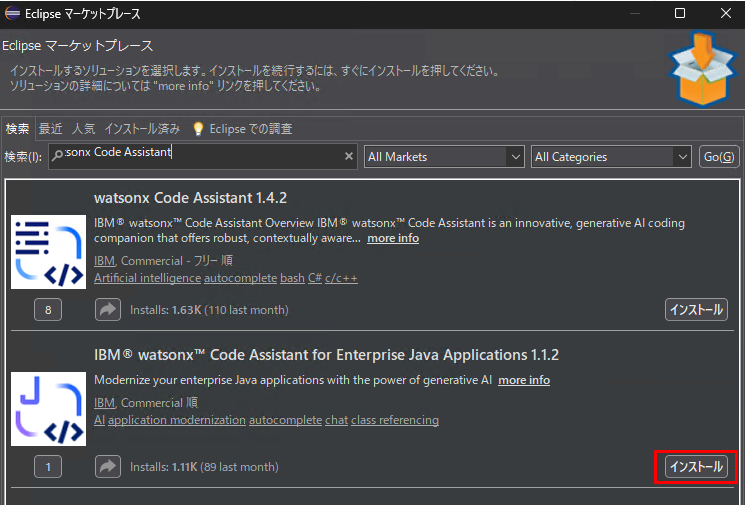Switch to the 検索 tab
The image size is (745, 505).
(x=18, y=129)
